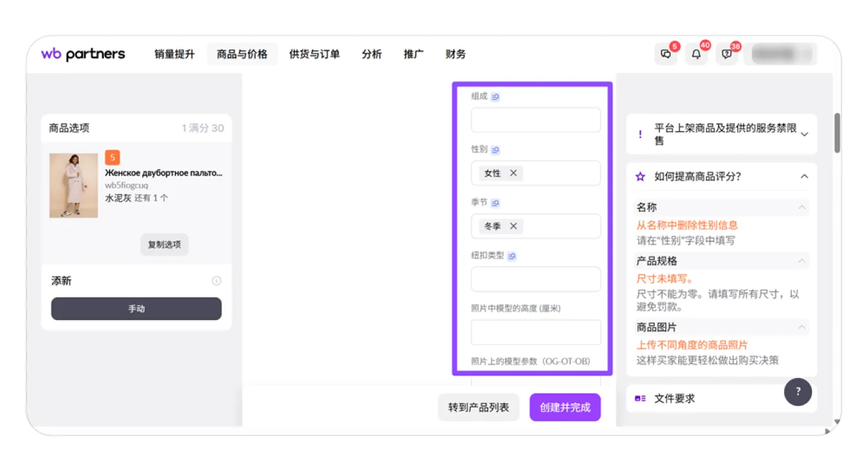The height and width of the screenshot is (471, 868).
Task: Click the icon beside 季节 label
Action: pyautogui.click(x=495, y=203)
